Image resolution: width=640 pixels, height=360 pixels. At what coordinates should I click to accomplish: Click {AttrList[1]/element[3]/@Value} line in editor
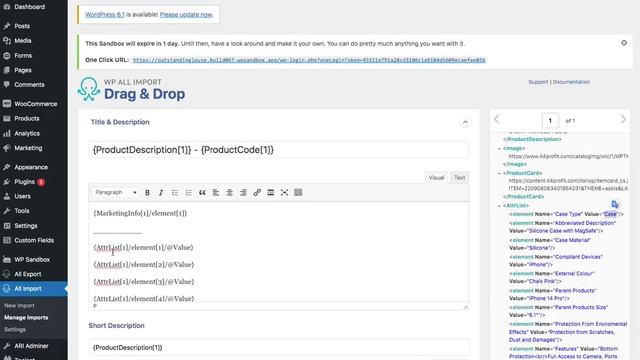click(144, 282)
